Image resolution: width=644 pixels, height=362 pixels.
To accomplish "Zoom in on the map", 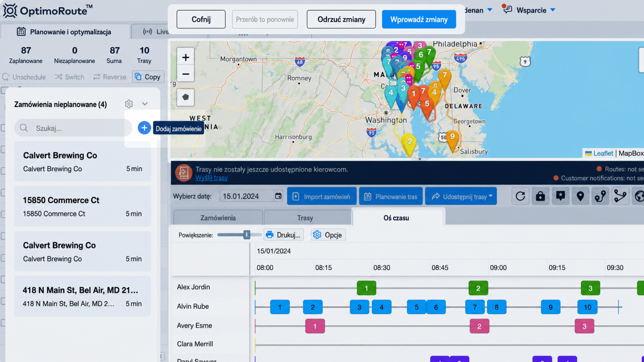I will tap(186, 57).
